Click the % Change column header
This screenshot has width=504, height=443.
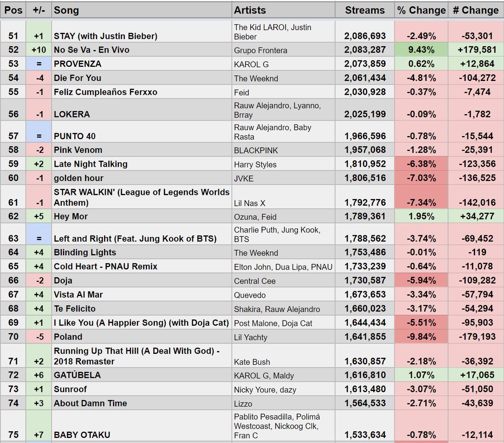coord(420,10)
